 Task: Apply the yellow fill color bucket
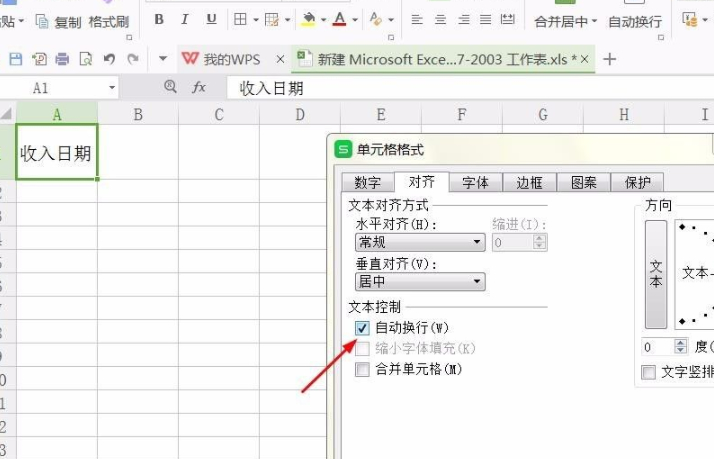(309, 19)
